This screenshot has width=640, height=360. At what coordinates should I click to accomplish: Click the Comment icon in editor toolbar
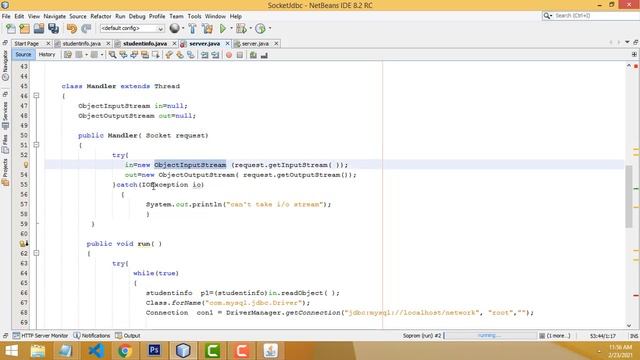[253, 55]
